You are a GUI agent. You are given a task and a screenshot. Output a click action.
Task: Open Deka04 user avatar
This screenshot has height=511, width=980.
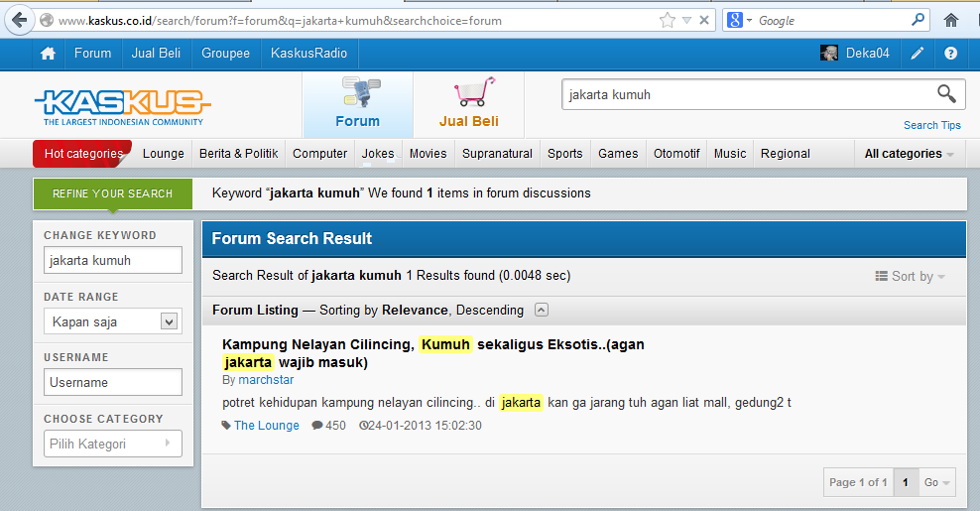coord(829,54)
